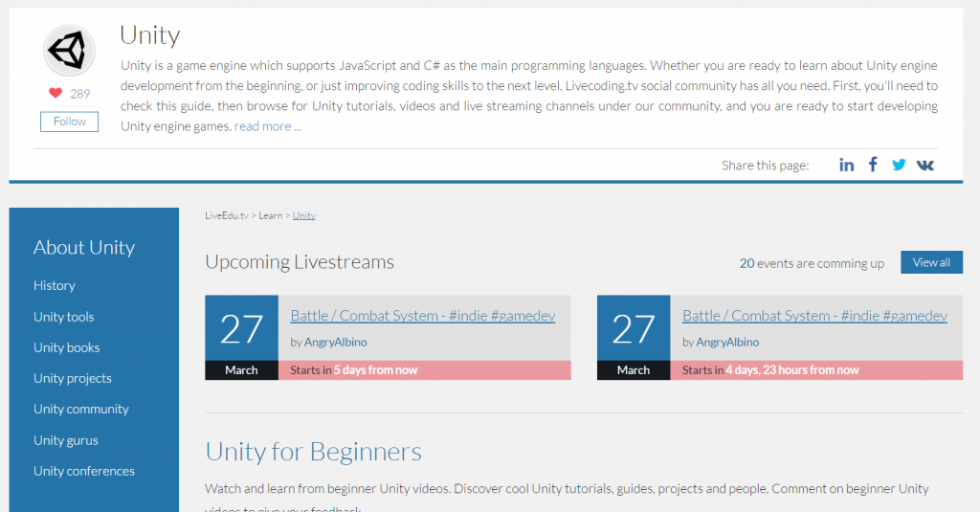Open Battle / Combat System starting in 5 days
This screenshot has height=512, width=980.
click(x=422, y=316)
